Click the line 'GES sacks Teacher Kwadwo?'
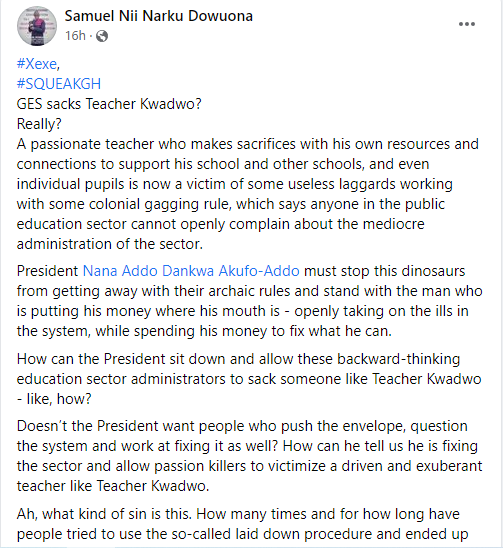This screenshot has width=503, height=548. pos(109,104)
